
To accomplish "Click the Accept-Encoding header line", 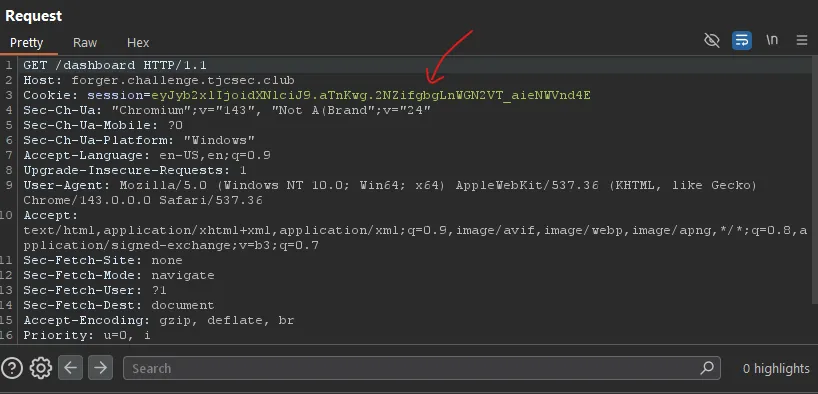I will (x=159, y=320).
